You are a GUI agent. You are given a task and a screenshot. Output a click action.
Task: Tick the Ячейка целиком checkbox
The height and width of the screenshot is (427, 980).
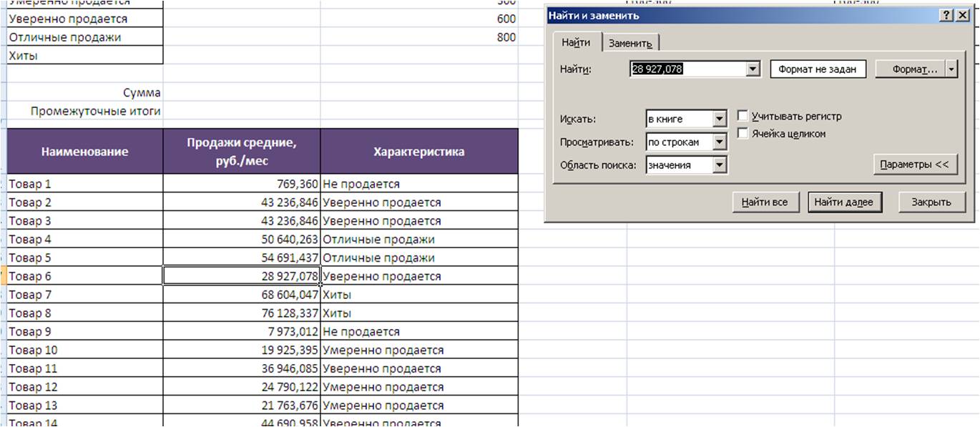point(743,133)
